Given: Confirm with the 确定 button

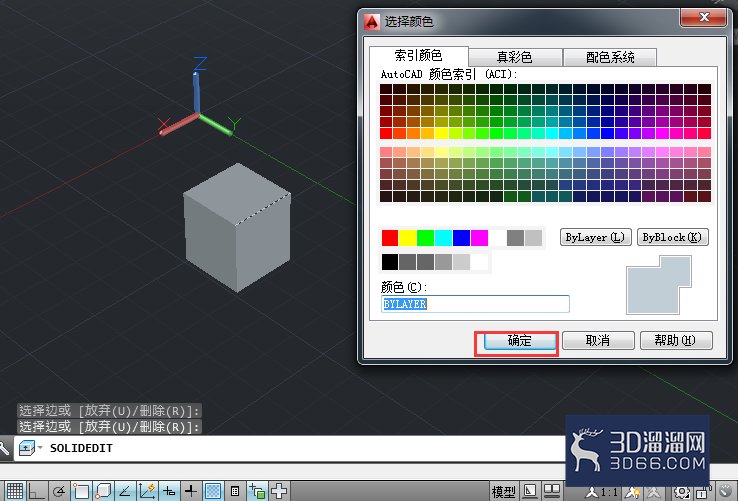Looking at the screenshot, I should 520,340.
